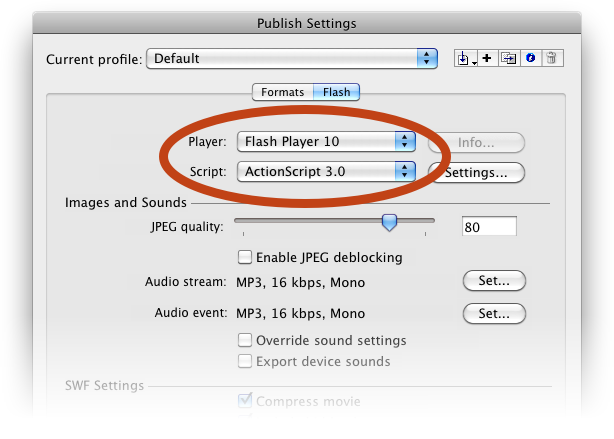Click the Duplicate profile icon
Image resolution: width=614 pixels, height=439 pixels.
pos(509,58)
